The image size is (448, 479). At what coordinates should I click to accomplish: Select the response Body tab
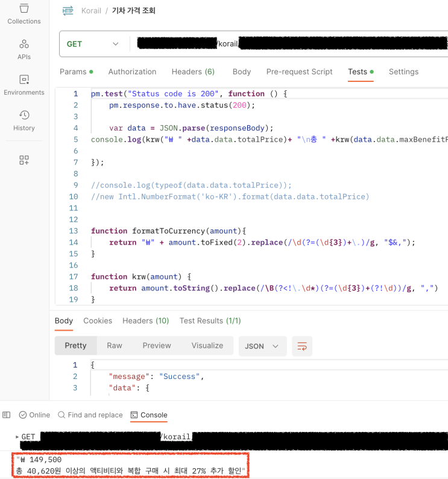[63, 321]
